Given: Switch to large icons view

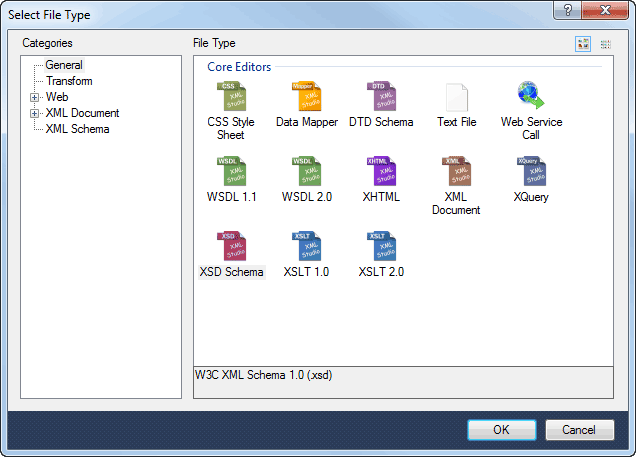Looking at the screenshot, I should 583,44.
